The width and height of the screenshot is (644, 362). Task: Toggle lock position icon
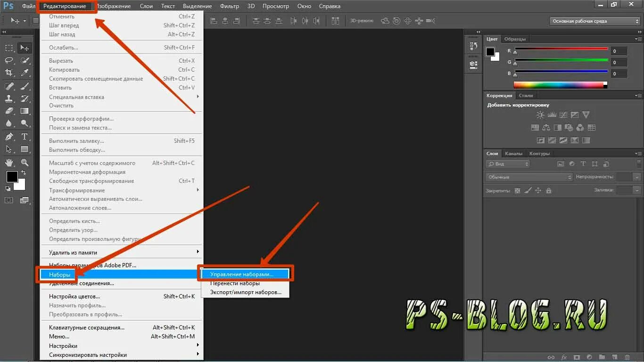[538, 190]
